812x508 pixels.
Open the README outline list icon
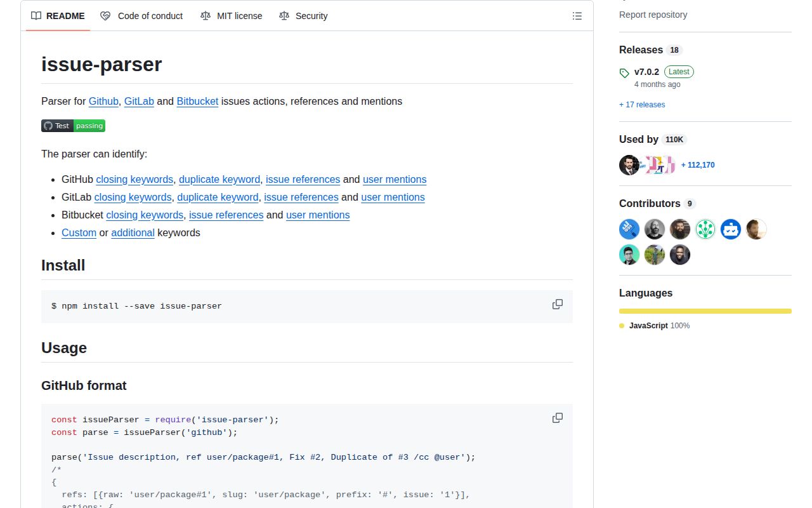(x=577, y=16)
